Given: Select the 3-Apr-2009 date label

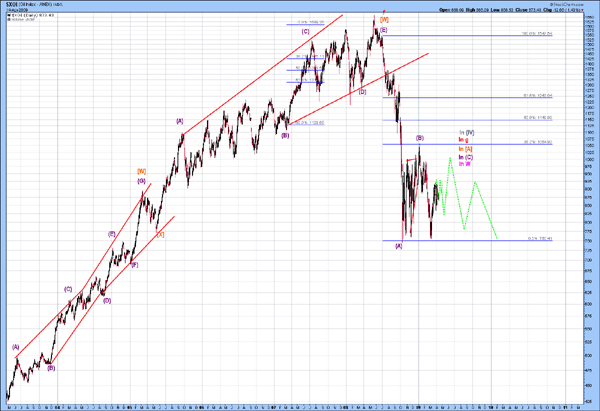Looking at the screenshot, I should click(x=14, y=11).
